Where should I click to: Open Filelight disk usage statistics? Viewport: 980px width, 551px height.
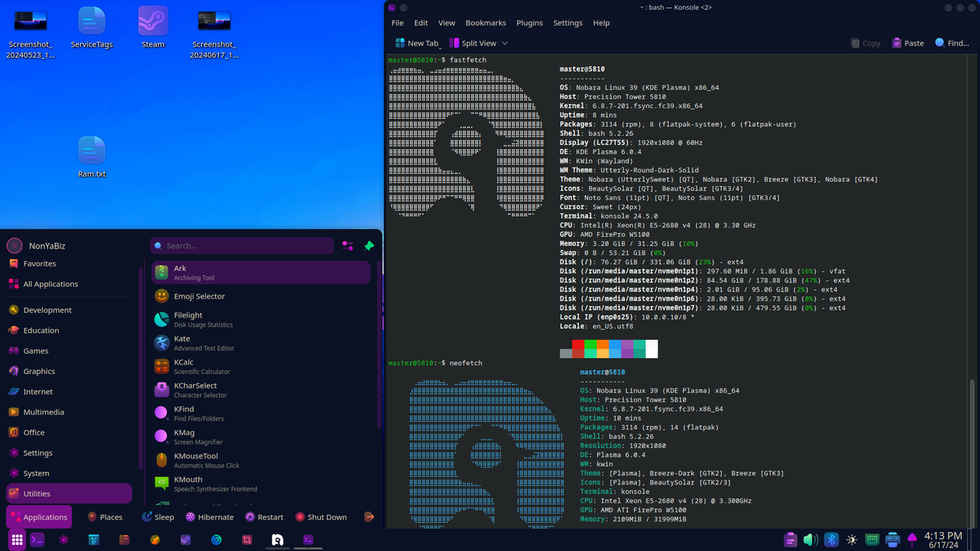[260, 319]
